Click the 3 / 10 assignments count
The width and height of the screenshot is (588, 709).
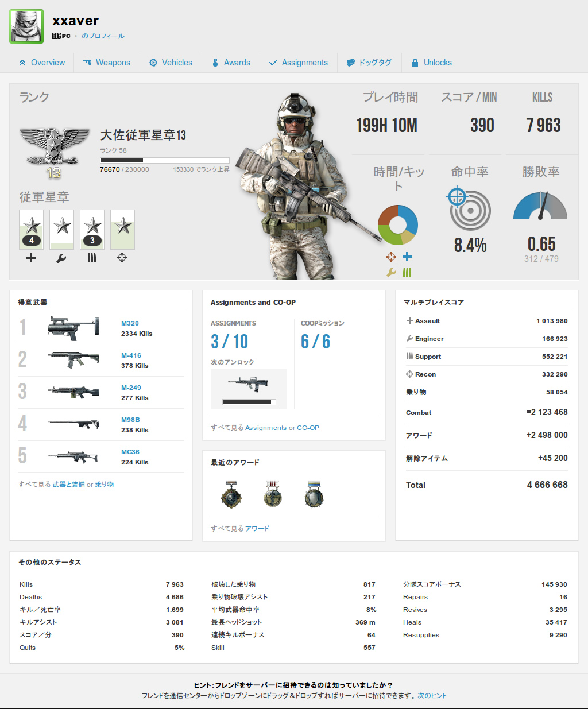tap(230, 342)
